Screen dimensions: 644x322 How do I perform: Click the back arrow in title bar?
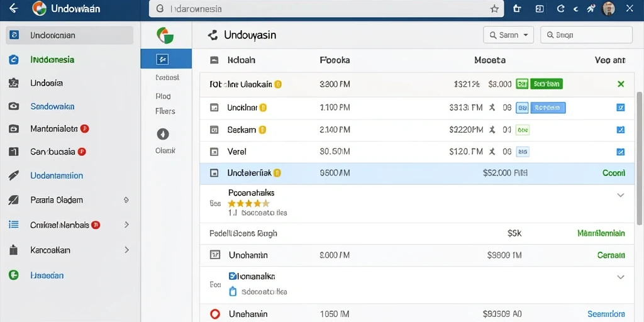13,9
